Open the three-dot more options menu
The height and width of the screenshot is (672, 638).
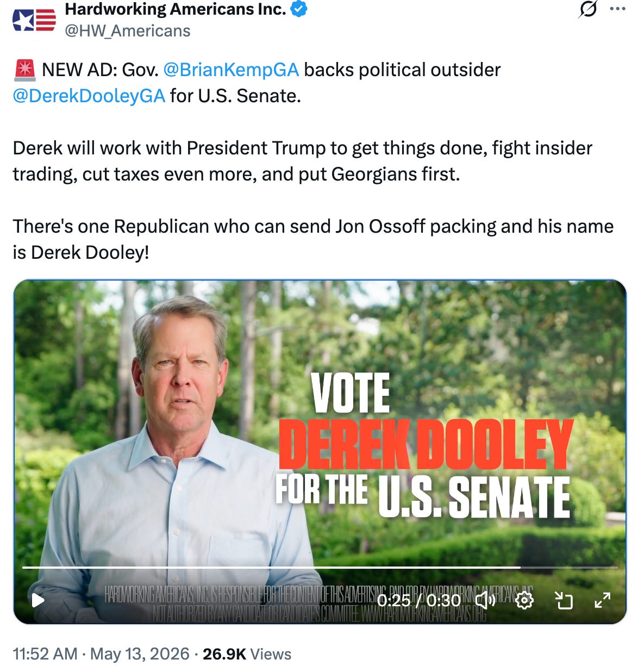[x=618, y=9]
